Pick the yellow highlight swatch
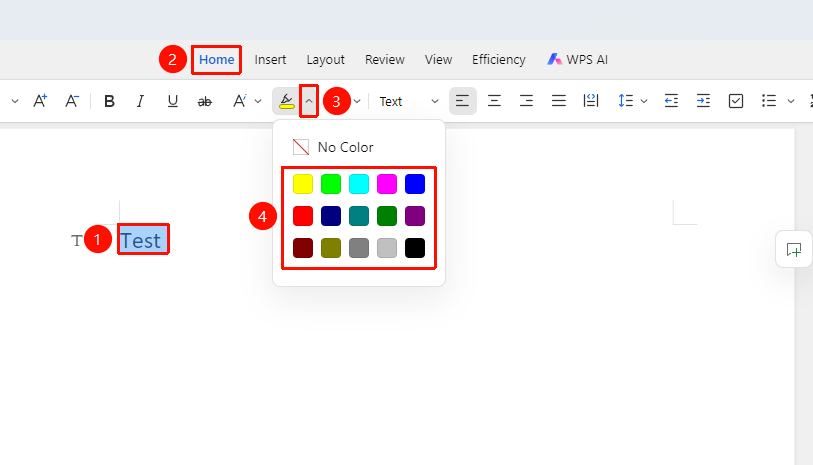 [303, 184]
